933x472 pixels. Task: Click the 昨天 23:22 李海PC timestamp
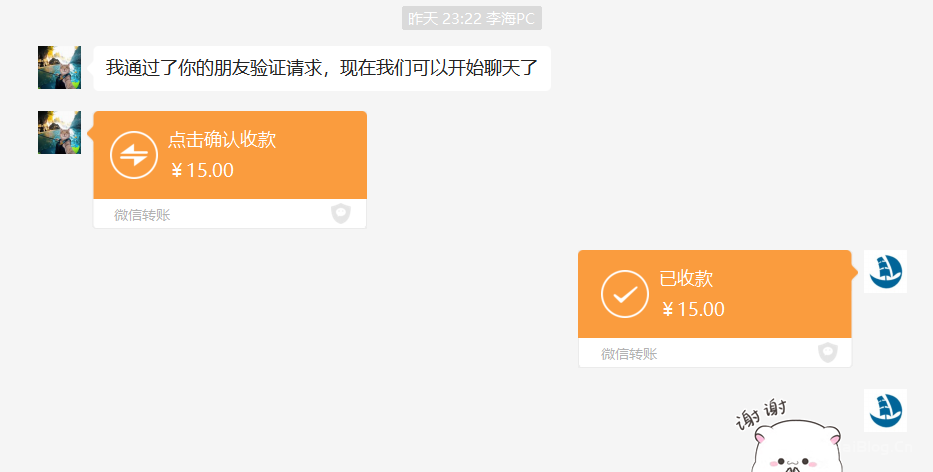tap(472, 18)
